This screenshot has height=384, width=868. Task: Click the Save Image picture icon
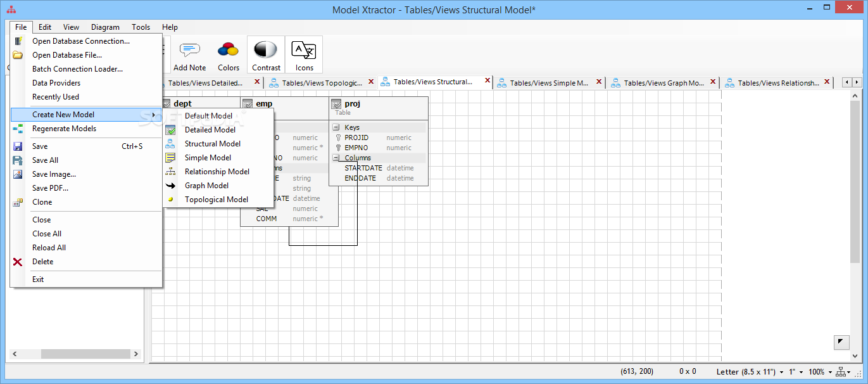(18, 174)
